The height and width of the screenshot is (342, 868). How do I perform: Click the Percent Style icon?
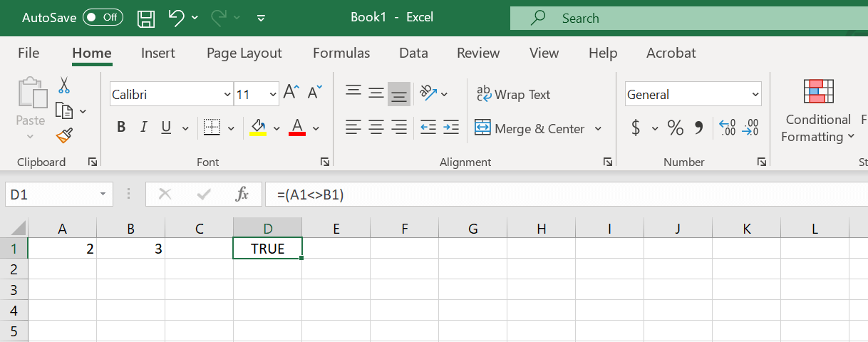tap(675, 128)
